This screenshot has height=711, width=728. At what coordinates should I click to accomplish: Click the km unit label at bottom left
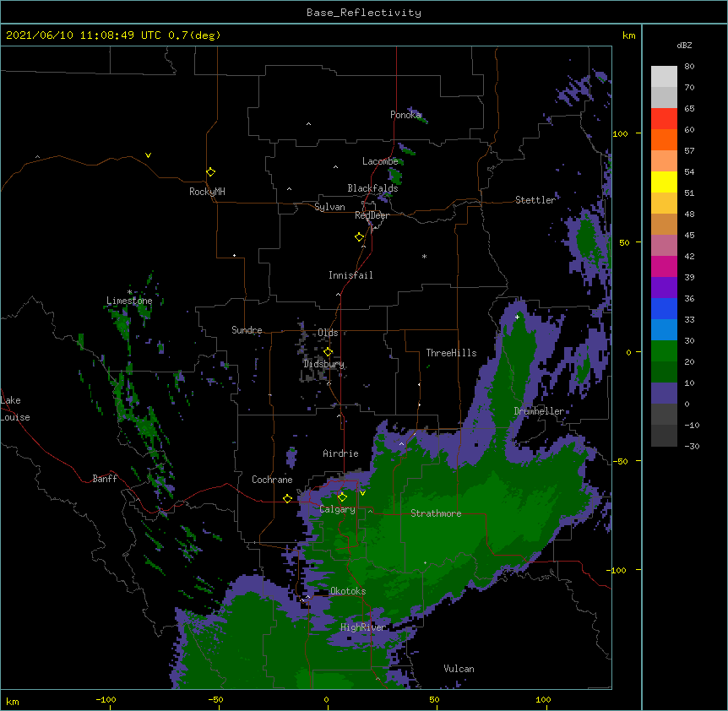(x=13, y=702)
